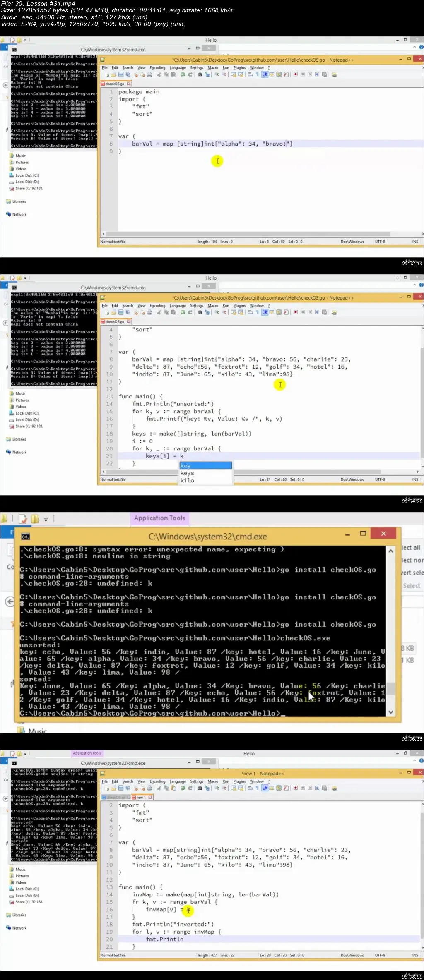Click Redo arrow in first frame Notepad++ toolbar

point(190,74)
